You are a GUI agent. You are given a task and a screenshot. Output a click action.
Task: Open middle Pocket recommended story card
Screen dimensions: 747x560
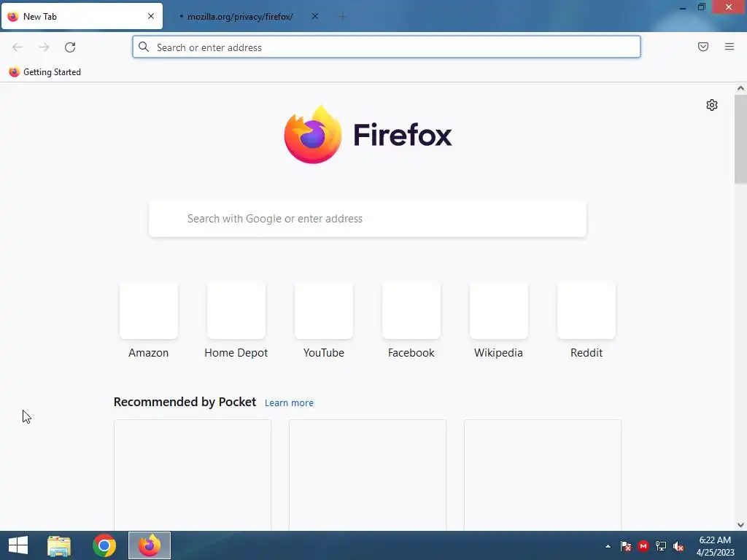coord(368,475)
